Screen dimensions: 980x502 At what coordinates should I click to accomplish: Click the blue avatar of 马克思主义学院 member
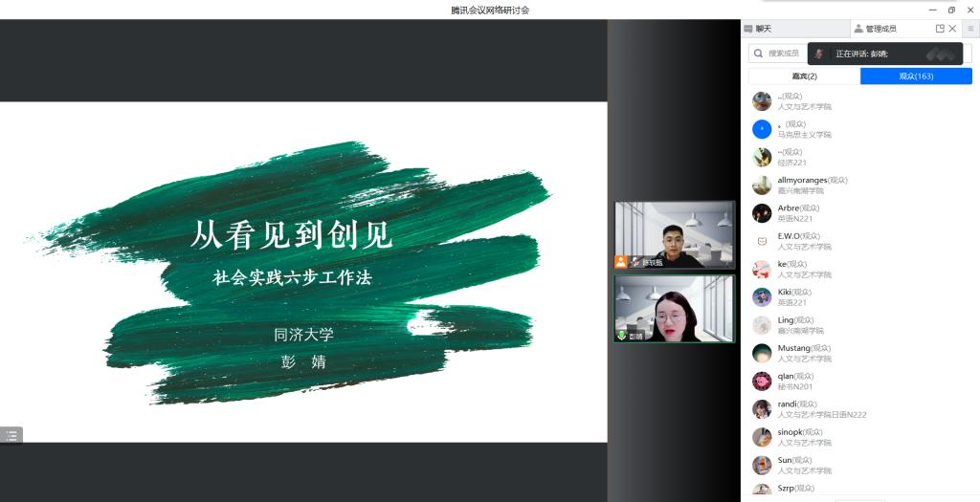coord(762,129)
